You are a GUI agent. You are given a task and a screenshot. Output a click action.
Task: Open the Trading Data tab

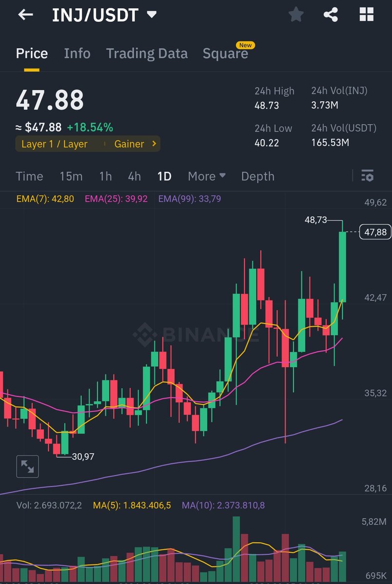(x=147, y=53)
